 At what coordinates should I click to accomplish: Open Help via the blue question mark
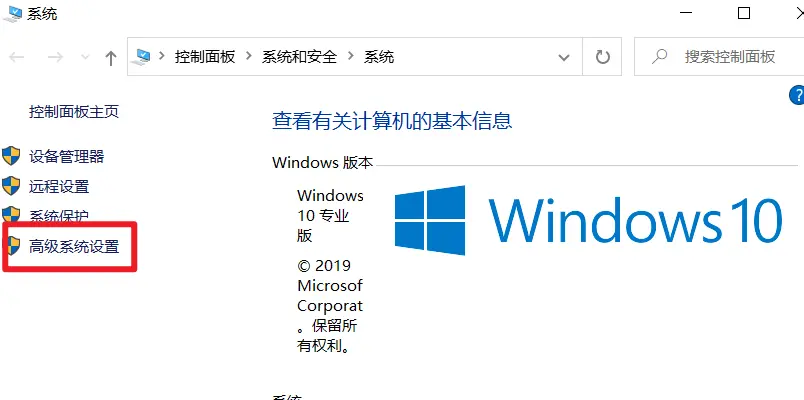click(x=797, y=95)
